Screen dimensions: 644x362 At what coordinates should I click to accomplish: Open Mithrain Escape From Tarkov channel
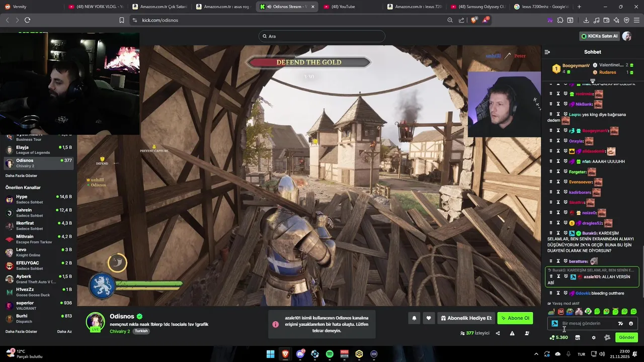[x=39, y=239]
